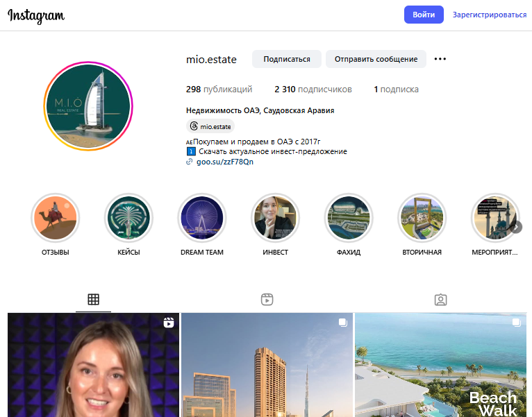The height and width of the screenshot is (417, 532).
Task: Click the Instagram logo
Action: tap(36, 15)
